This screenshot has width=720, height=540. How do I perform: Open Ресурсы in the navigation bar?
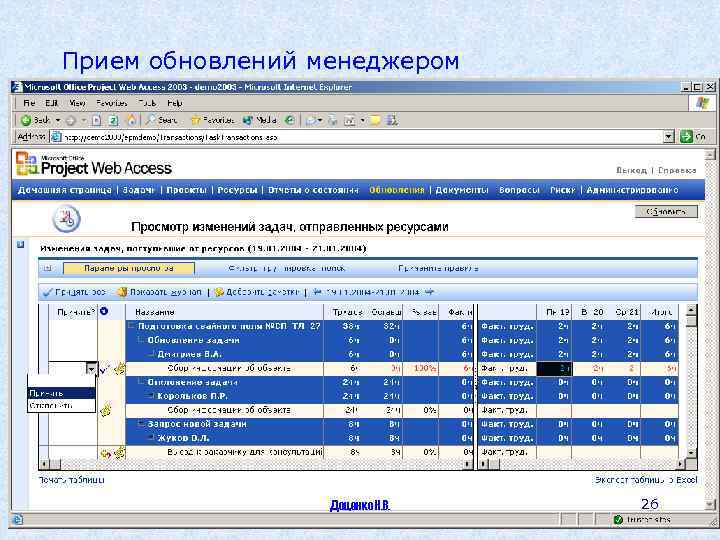pyautogui.click(x=237, y=190)
